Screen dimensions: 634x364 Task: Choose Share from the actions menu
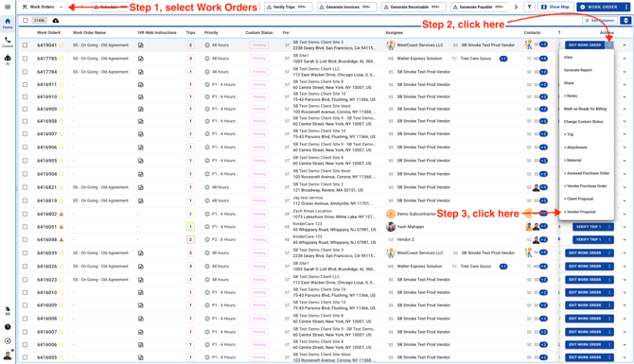point(587,83)
